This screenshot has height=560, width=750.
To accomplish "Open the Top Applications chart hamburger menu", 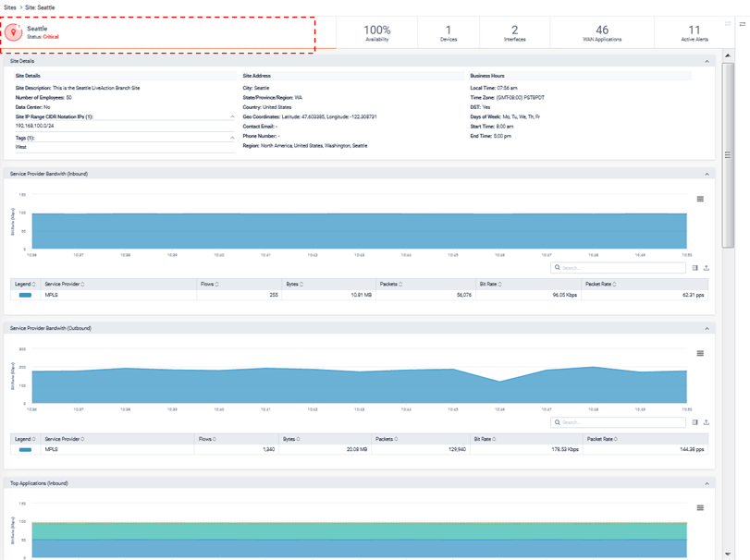I will point(700,507).
